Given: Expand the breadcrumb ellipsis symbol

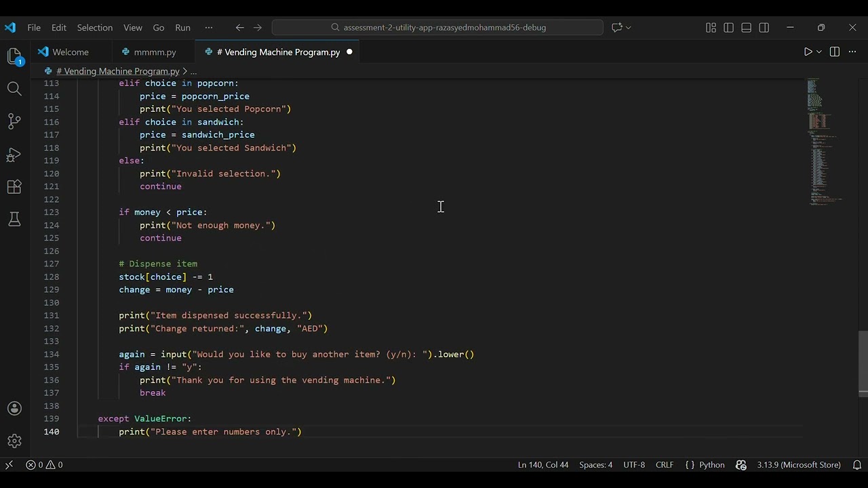Looking at the screenshot, I should click(193, 71).
